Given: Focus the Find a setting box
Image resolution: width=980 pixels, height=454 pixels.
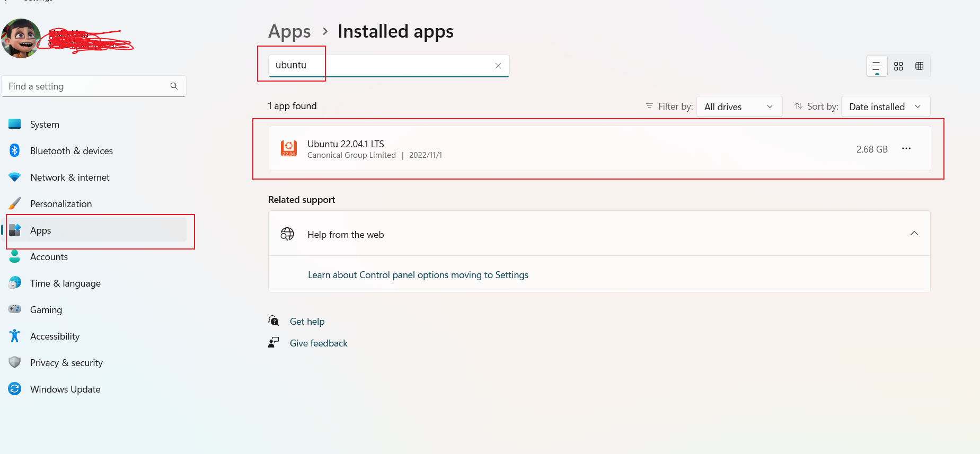Looking at the screenshot, I should coord(94,86).
